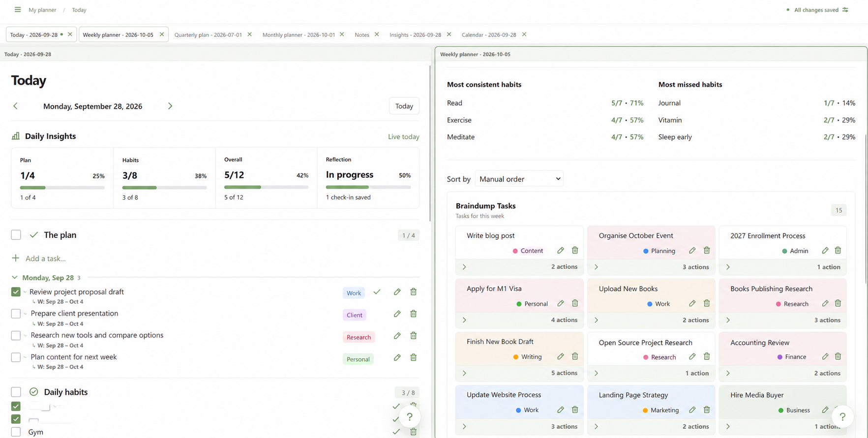Edit the Finish New Book Draft card

tap(560, 356)
